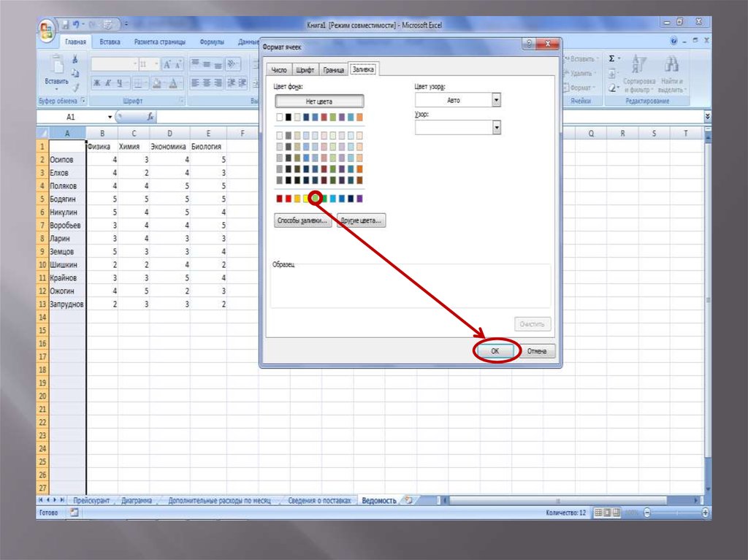Open the font size 11 dropdown
The image size is (748, 560).
pyautogui.click(x=156, y=64)
